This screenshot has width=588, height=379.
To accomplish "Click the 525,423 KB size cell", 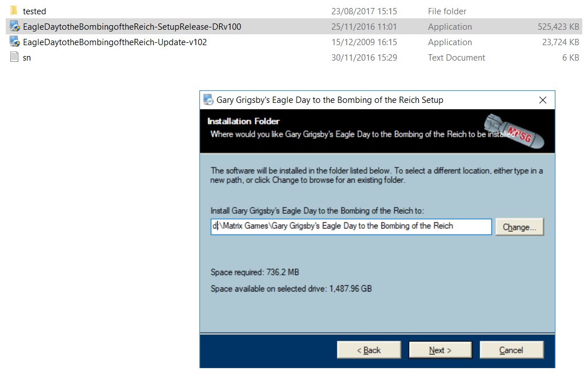I will pyautogui.click(x=558, y=27).
